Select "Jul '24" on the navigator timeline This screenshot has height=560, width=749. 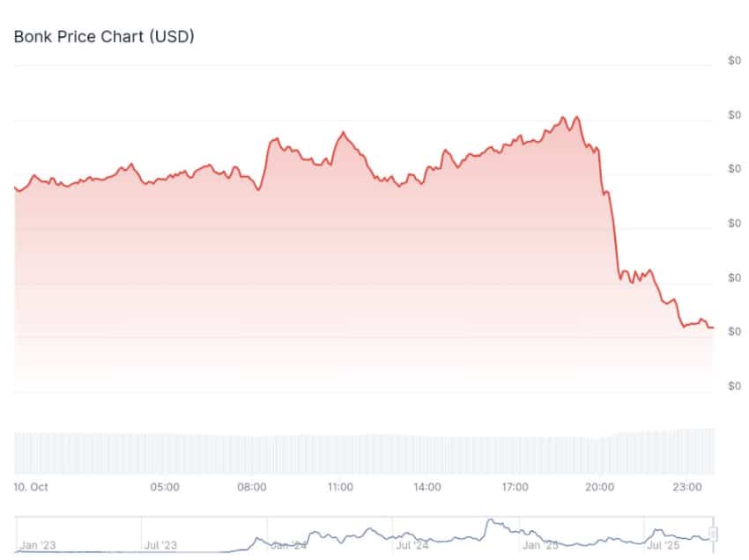(x=412, y=545)
